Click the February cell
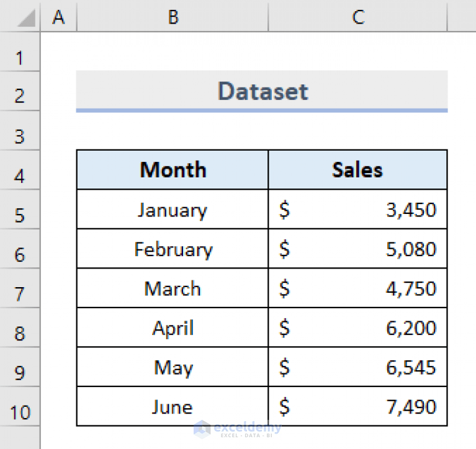 [173, 249]
